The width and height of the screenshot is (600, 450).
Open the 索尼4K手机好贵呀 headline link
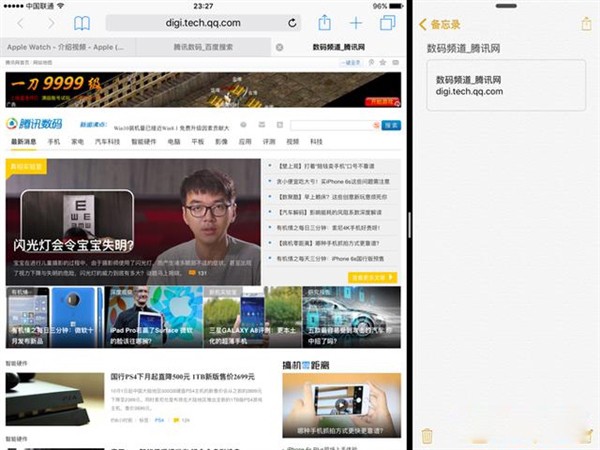coord(328,228)
